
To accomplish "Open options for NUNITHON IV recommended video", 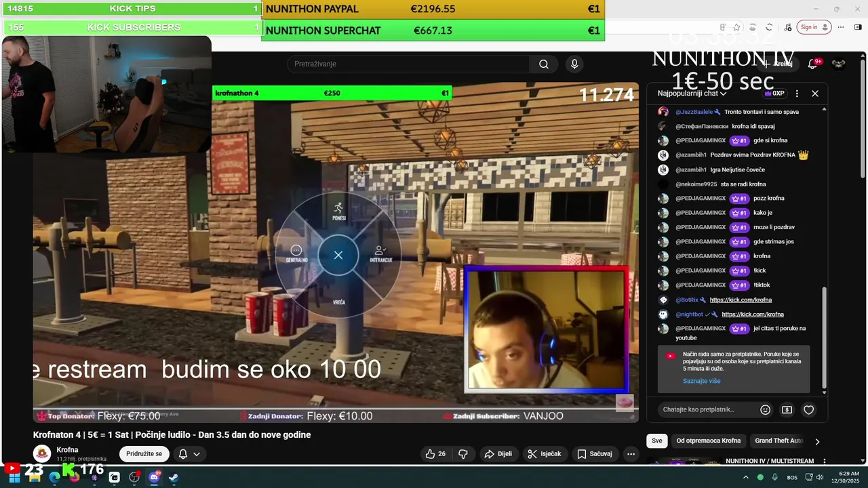I will [x=825, y=462].
